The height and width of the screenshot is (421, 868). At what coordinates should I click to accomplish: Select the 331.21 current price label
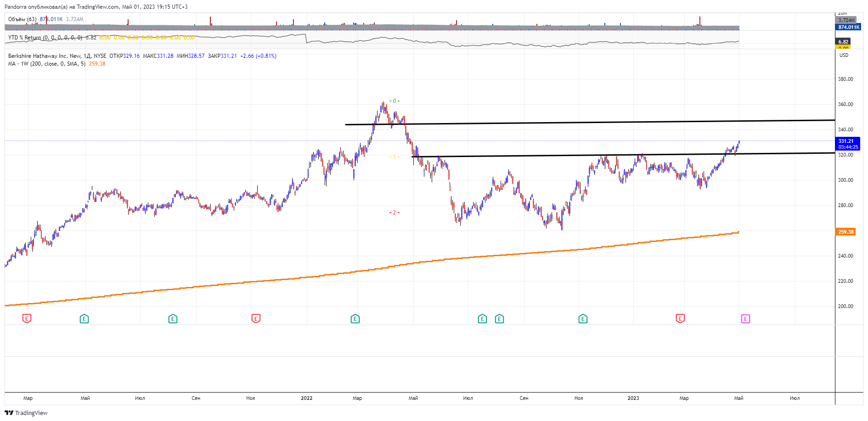click(847, 144)
